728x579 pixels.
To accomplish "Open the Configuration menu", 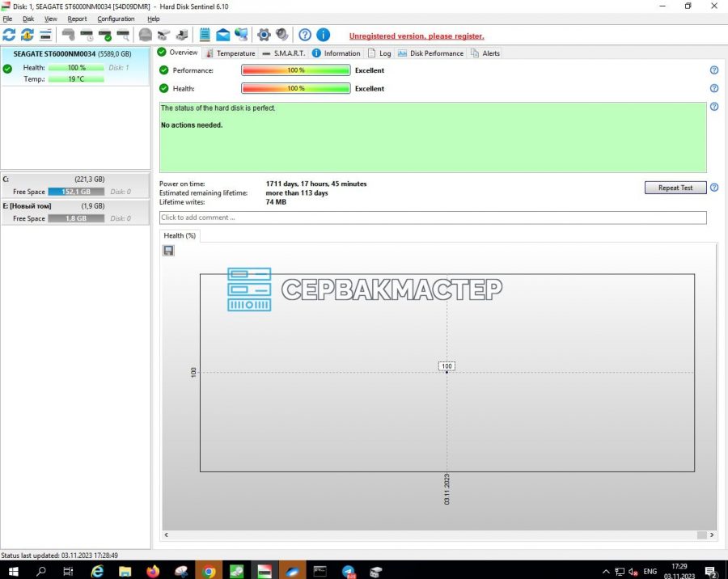I will pyautogui.click(x=116, y=19).
